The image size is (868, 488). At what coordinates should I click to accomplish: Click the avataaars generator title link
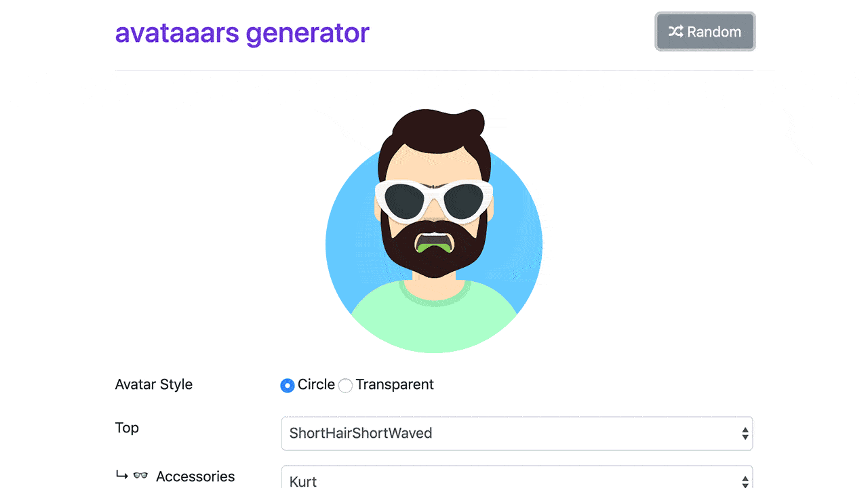click(x=242, y=32)
